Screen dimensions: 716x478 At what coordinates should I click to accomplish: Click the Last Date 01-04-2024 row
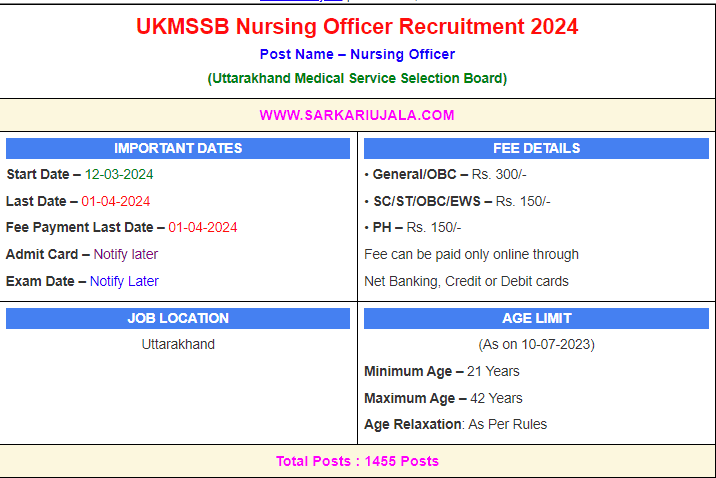(79, 201)
